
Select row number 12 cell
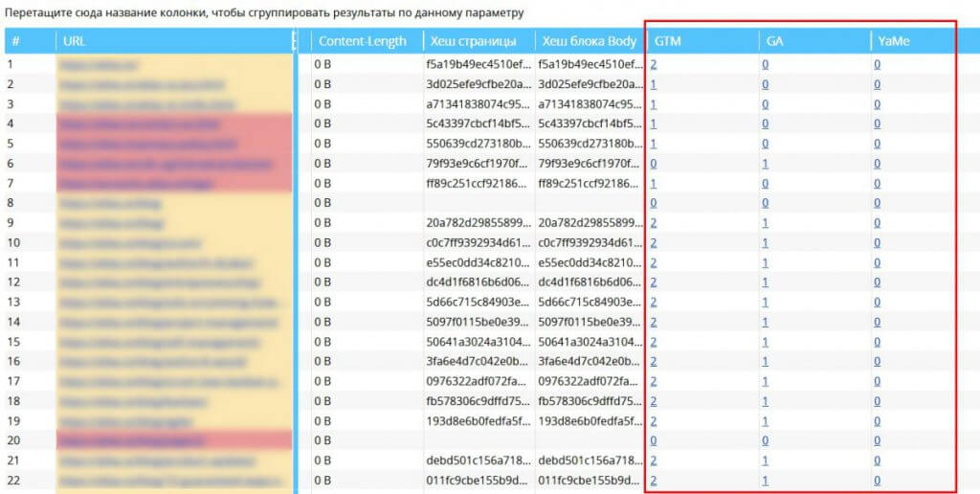[14, 282]
